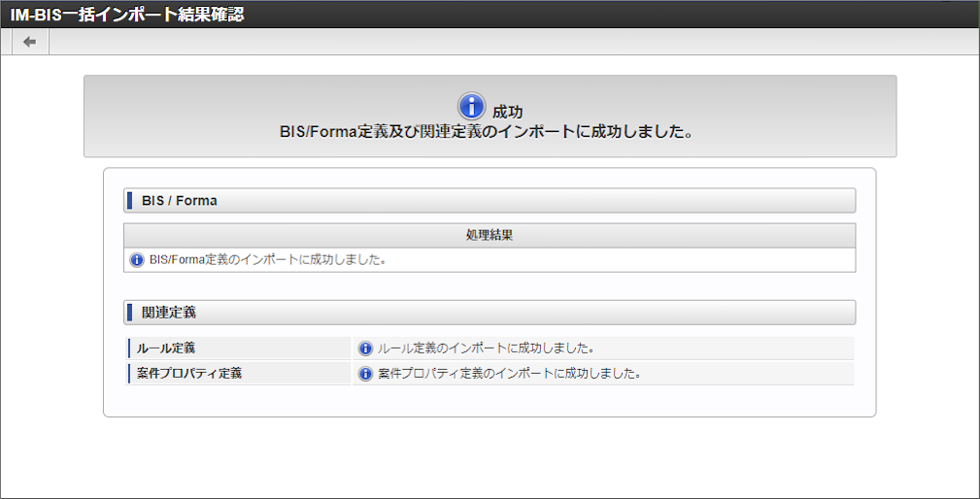The height and width of the screenshot is (499, 980).
Task: Click the ルール定義 row label
Action: (238, 349)
